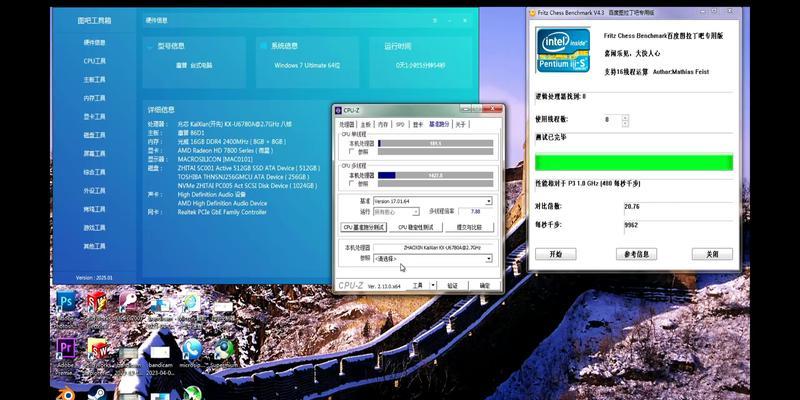
Task: Click 使用线程数 value field showing 8
Action: click(x=612, y=120)
